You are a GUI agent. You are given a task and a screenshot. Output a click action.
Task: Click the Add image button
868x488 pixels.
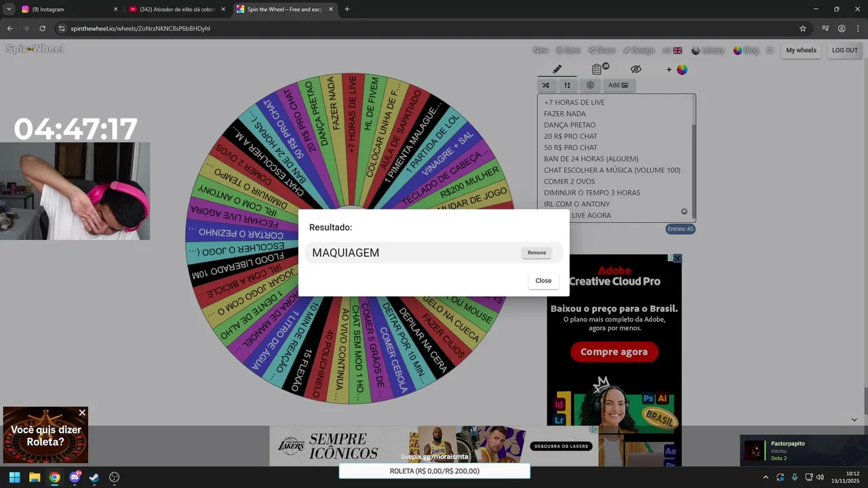pos(618,85)
